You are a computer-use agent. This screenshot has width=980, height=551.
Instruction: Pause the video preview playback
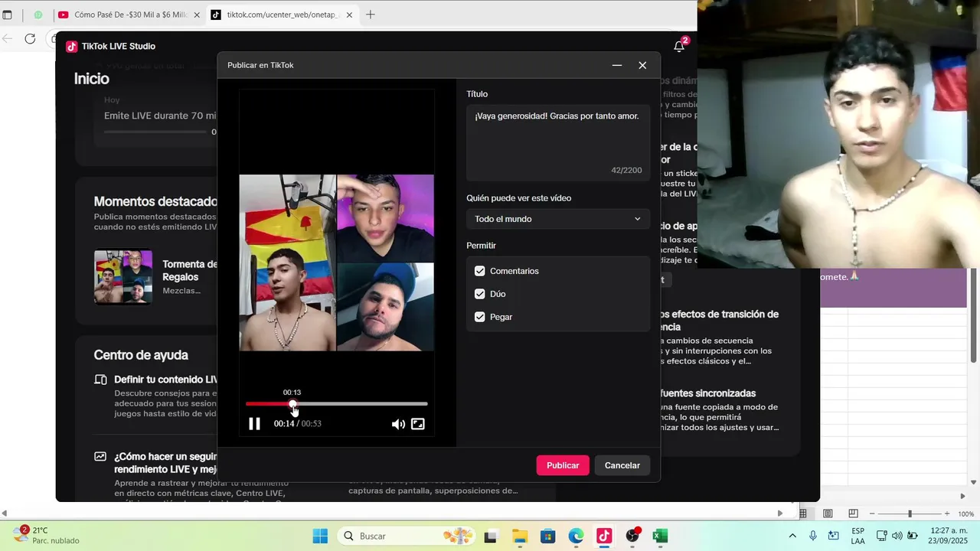coord(254,424)
